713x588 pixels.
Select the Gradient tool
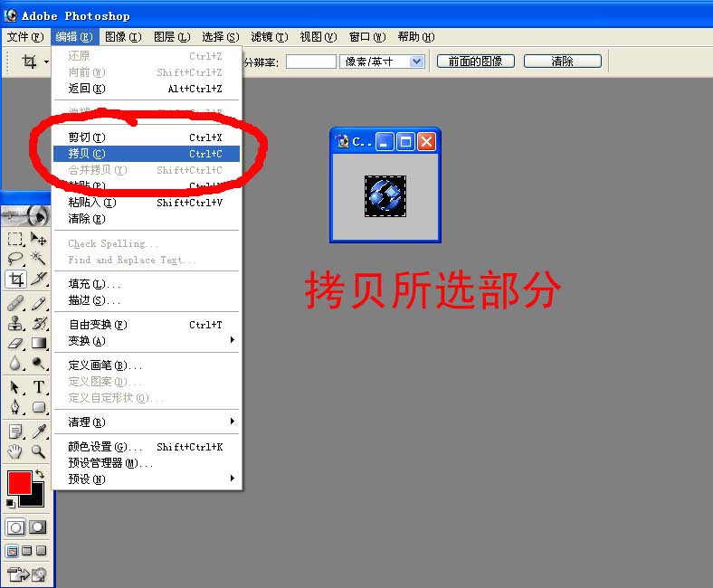38,344
